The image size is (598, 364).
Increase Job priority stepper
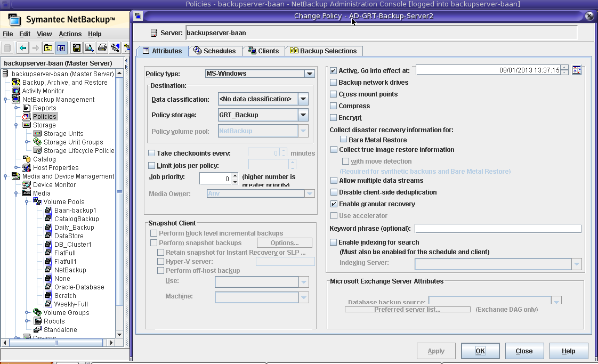pyautogui.click(x=235, y=175)
